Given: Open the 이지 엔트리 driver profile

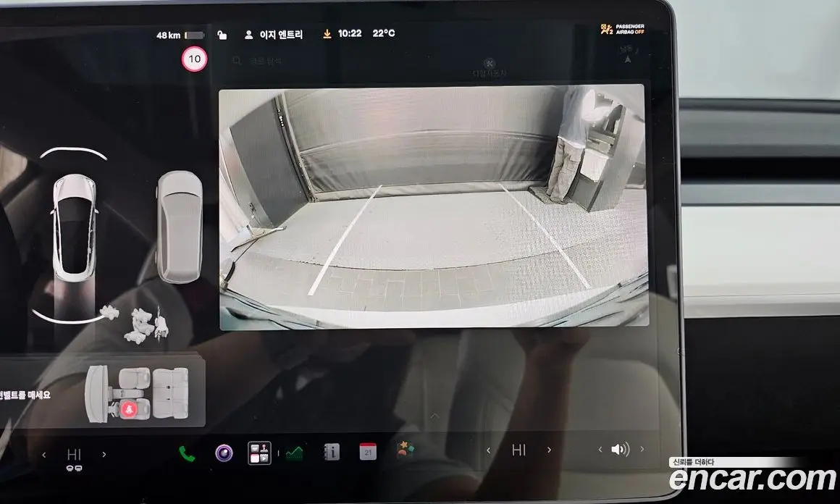Looking at the screenshot, I should 274,35.
